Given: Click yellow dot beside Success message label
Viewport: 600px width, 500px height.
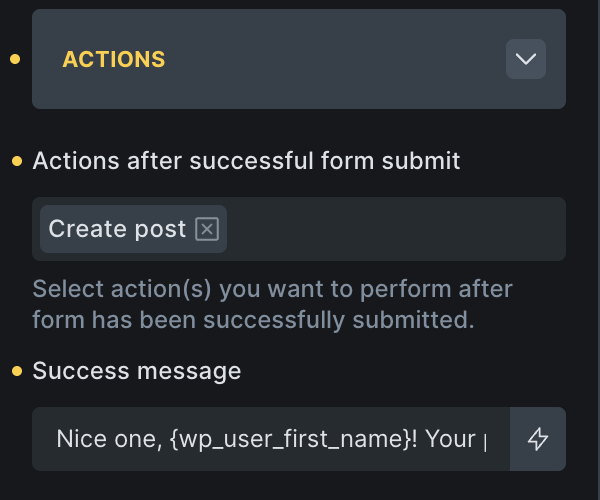Looking at the screenshot, I should (17, 372).
